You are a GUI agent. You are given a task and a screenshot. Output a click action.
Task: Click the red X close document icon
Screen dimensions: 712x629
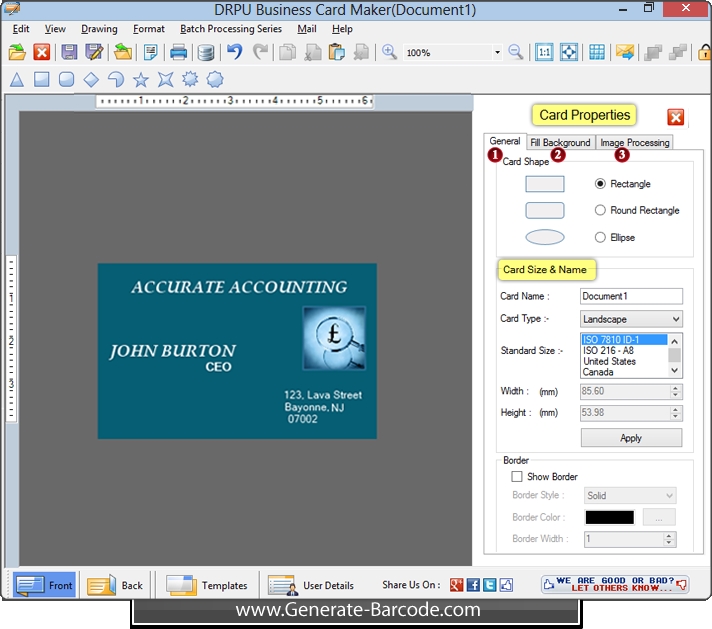tap(42, 52)
